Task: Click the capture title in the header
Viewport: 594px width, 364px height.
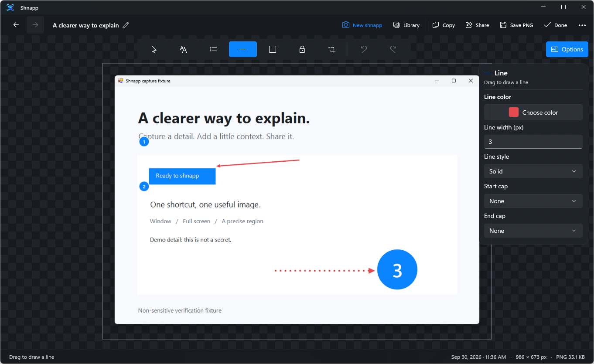Action: tap(86, 25)
